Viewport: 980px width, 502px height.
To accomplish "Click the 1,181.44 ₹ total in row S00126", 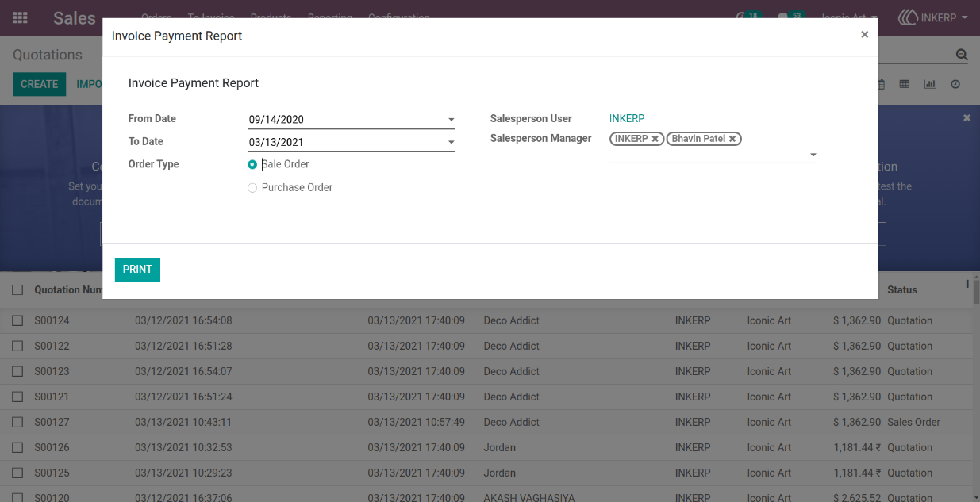I will pyautogui.click(x=858, y=448).
